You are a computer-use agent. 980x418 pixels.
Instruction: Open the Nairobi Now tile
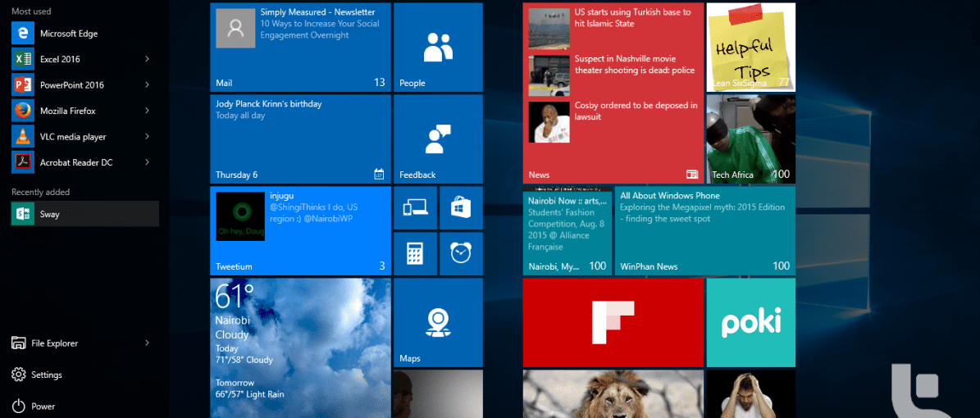(x=567, y=230)
